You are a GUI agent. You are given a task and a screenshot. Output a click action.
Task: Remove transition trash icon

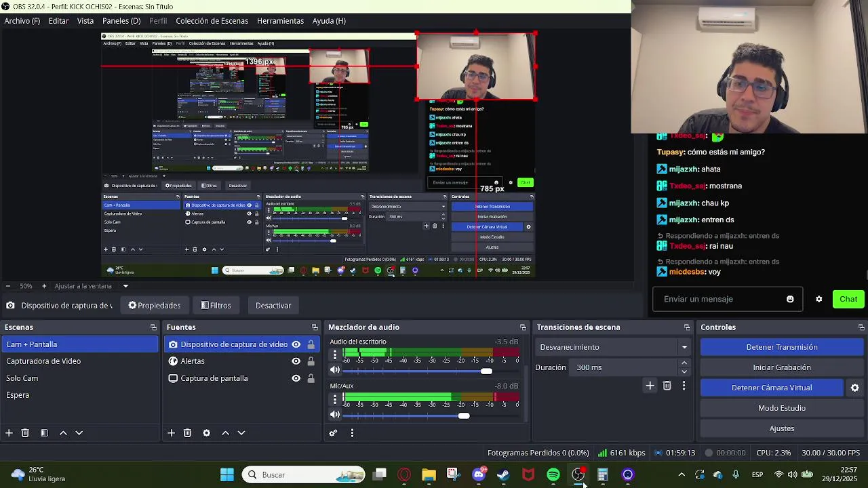(667, 386)
